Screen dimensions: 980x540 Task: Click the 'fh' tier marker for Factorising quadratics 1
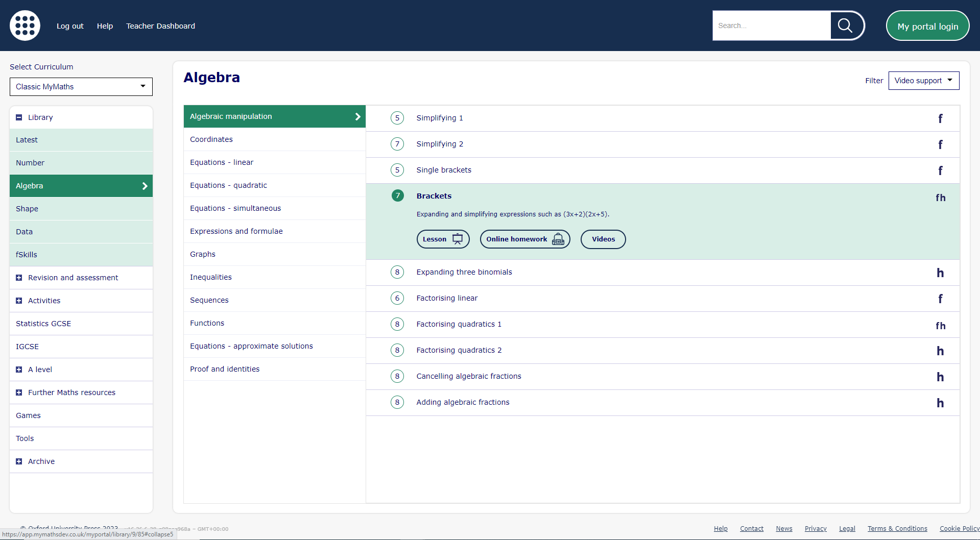click(x=941, y=326)
